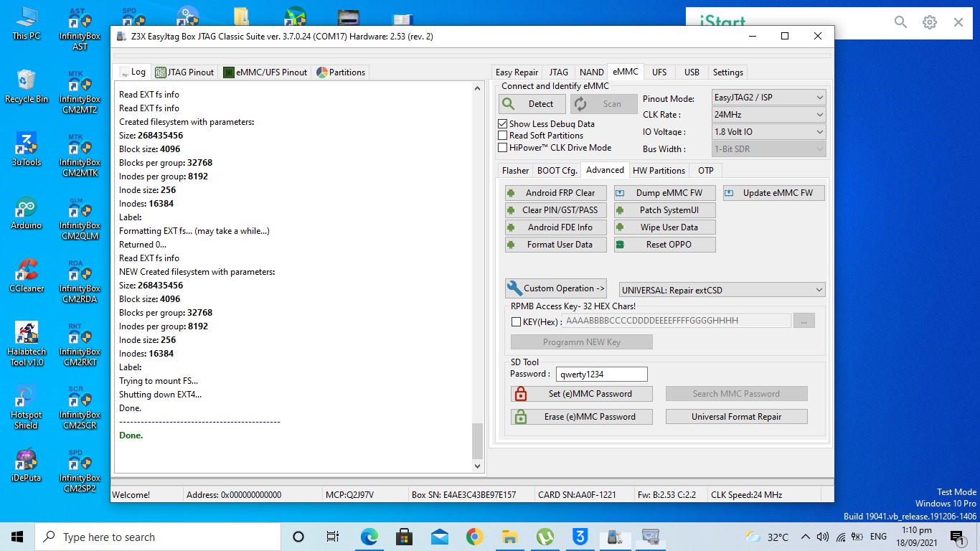Viewport: 980px width, 551px height.
Task: Open the UFS tab
Action: coord(659,72)
